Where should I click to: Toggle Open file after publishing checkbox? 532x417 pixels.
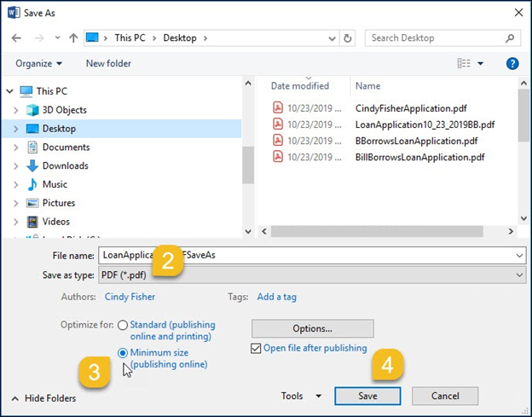point(256,349)
